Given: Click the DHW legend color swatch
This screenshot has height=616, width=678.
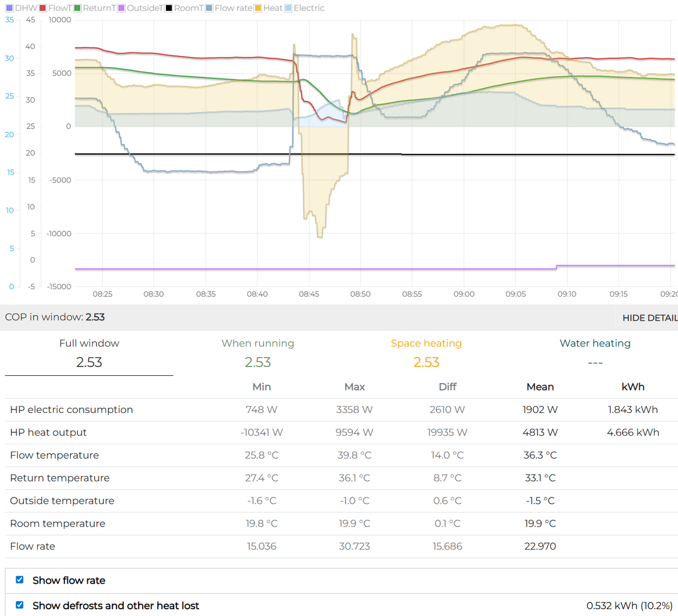Looking at the screenshot, I should coord(9,8).
